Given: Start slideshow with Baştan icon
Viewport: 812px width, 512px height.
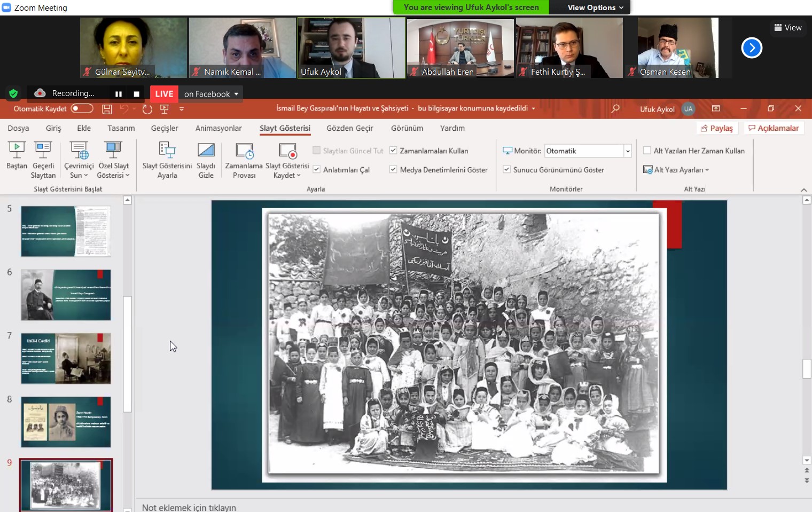Looking at the screenshot, I should 17,151.
